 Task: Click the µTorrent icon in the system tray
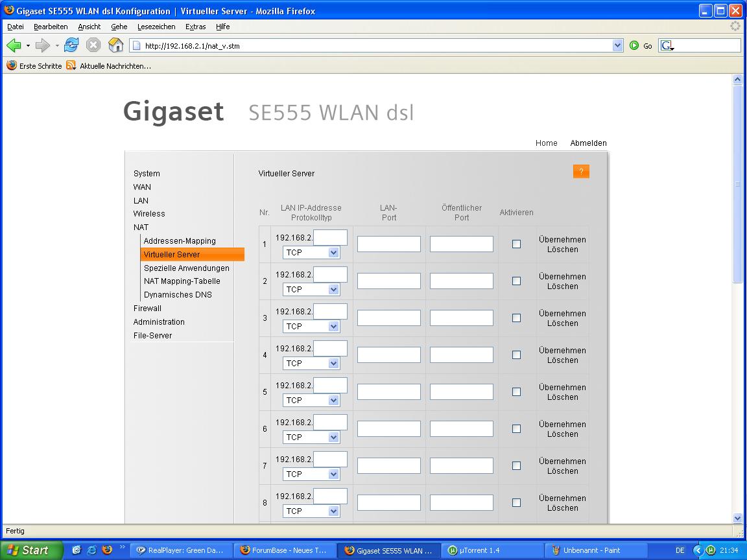[x=710, y=550]
